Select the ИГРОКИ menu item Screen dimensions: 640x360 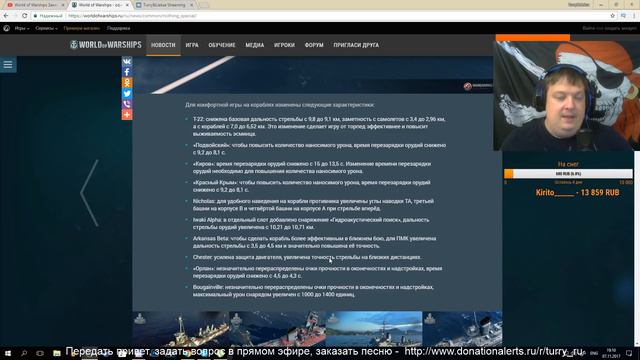click(x=284, y=45)
